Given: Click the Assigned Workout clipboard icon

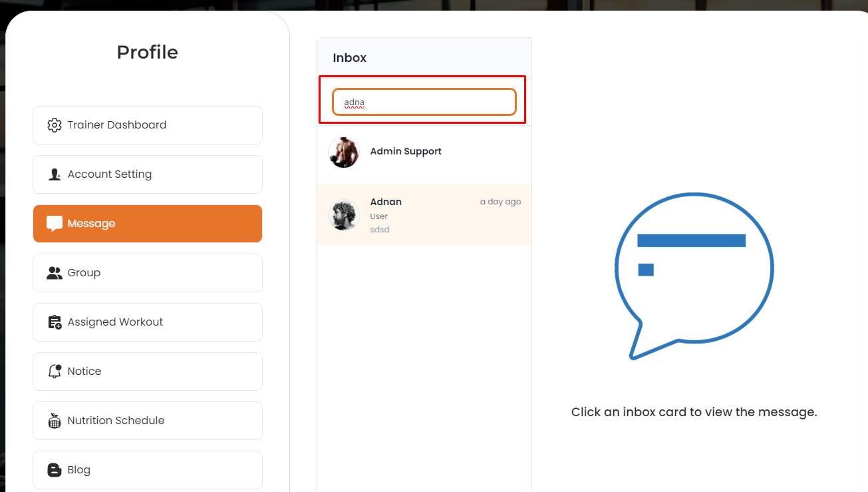Looking at the screenshot, I should click(x=55, y=322).
